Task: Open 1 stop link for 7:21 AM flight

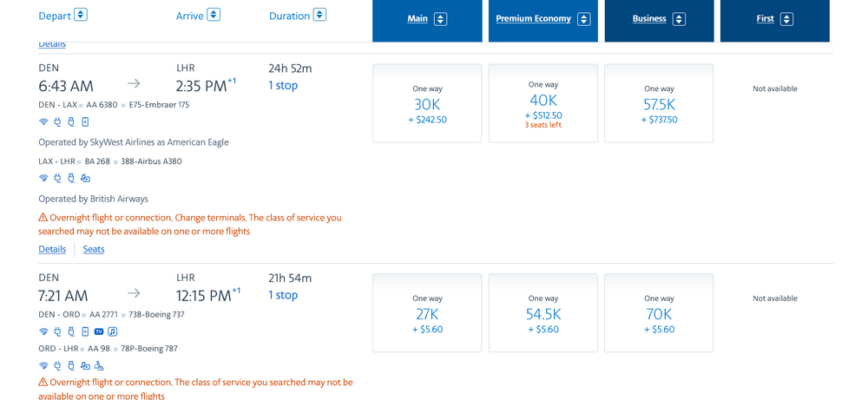Action: coord(283,295)
